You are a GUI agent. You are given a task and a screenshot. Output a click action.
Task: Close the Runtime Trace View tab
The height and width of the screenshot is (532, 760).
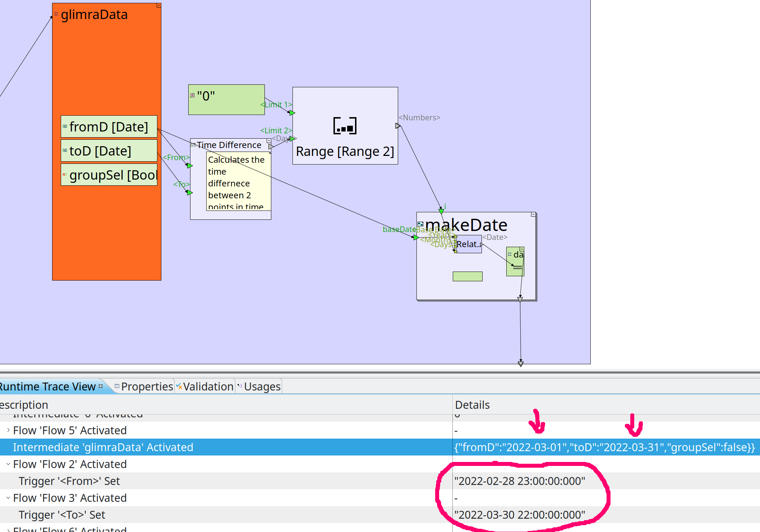101,386
